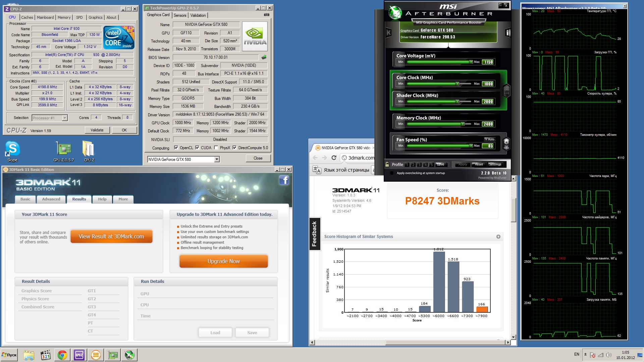Click OK button in CPU-Z
644x362 pixels.
pyautogui.click(x=124, y=130)
